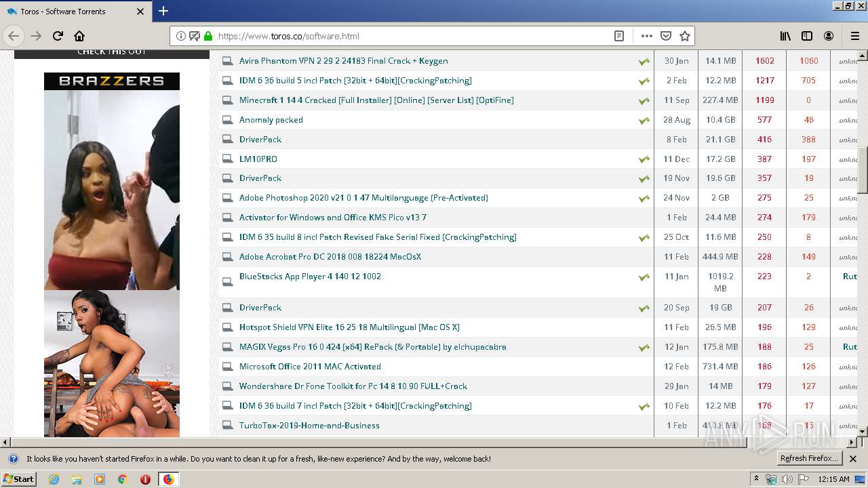Select the Toros - Software Torrents tab
868x488 pixels.
click(75, 12)
